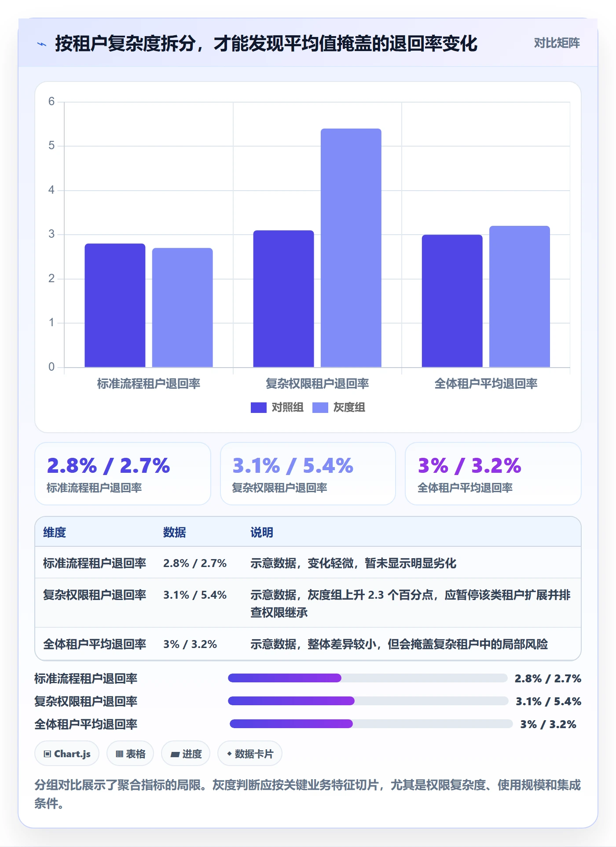Click progress bar for 复杂权限租户退回率
Screen dimensions: 616x847
(368, 701)
